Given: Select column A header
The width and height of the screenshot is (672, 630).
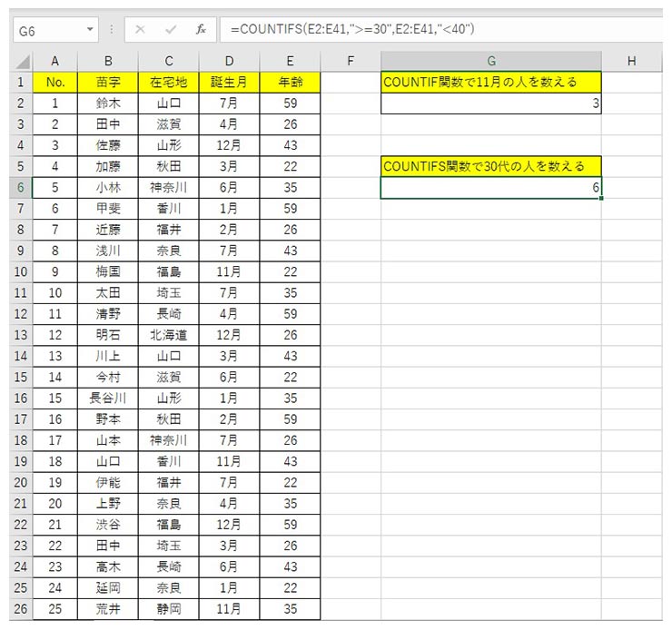Looking at the screenshot, I should point(54,61).
